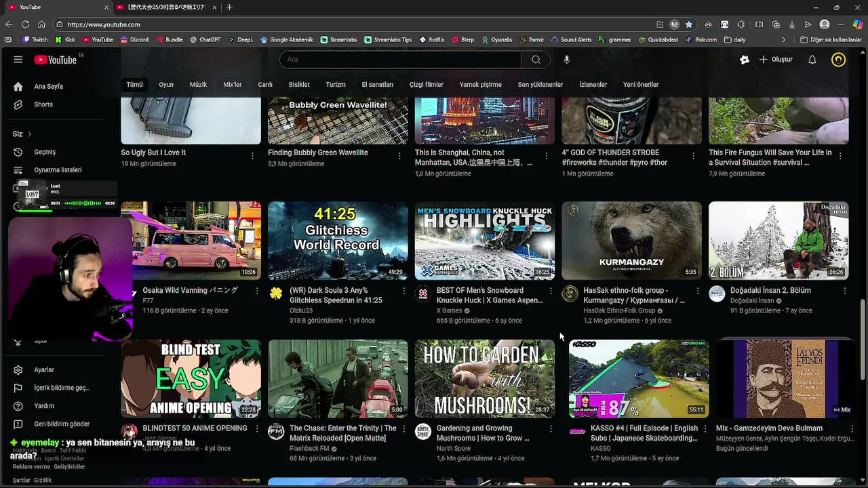This screenshot has width=868, height=488.
Task: Open options for Finding Bubbly Green Wavellite
Action: [x=399, y=156]
